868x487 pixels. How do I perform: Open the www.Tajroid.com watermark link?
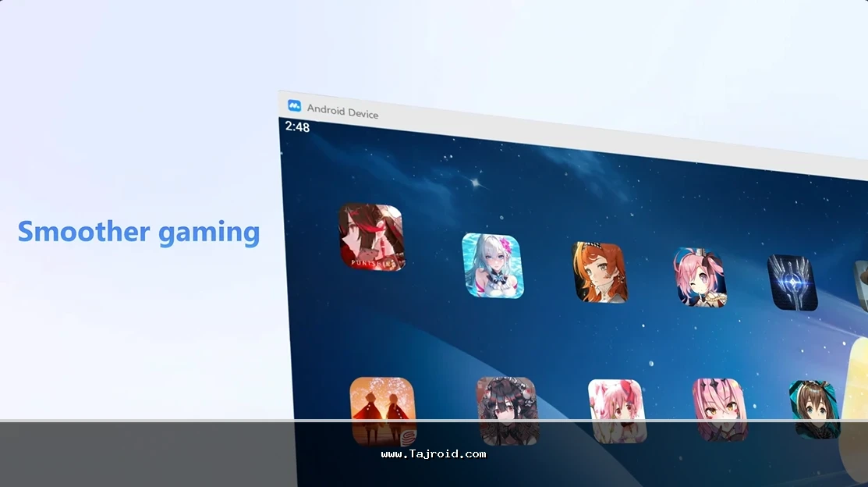tap(434, 453)
